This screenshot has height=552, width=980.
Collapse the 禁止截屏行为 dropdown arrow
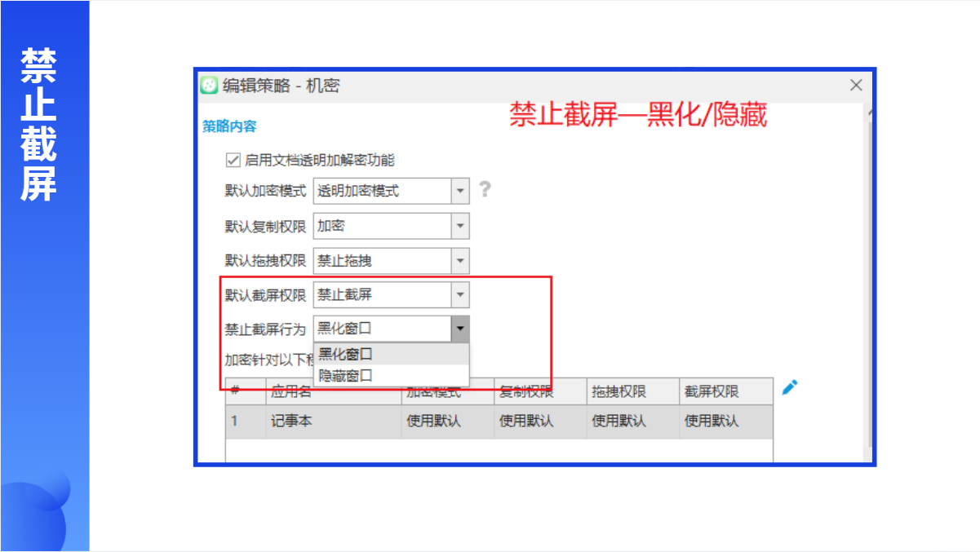(x=460, y=329)
